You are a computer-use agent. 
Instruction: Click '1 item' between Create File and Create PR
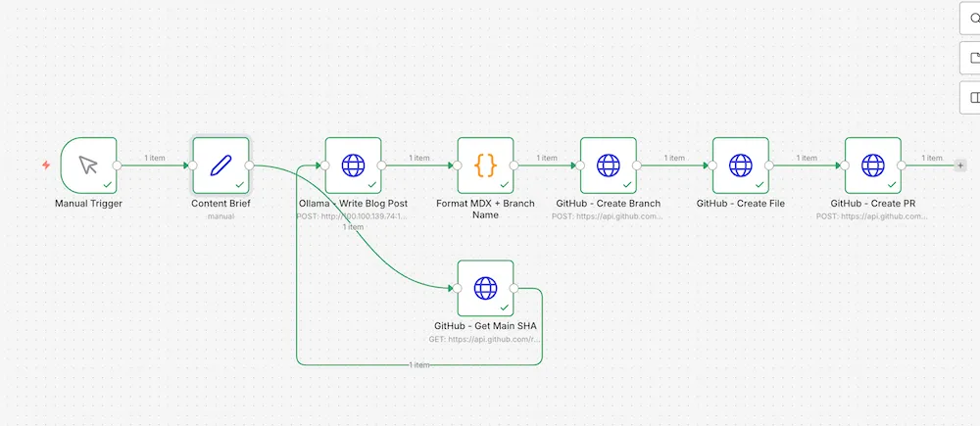[807, 158]
